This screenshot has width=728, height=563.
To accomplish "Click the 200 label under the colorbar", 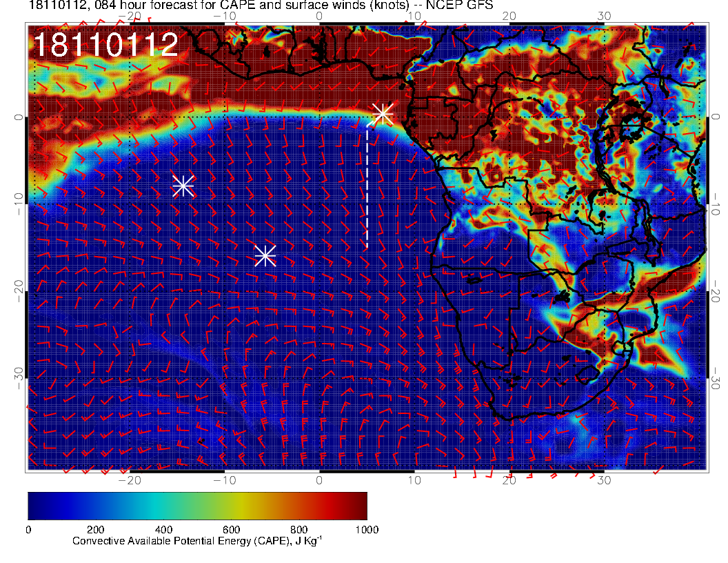I will (x=95, y=529).
